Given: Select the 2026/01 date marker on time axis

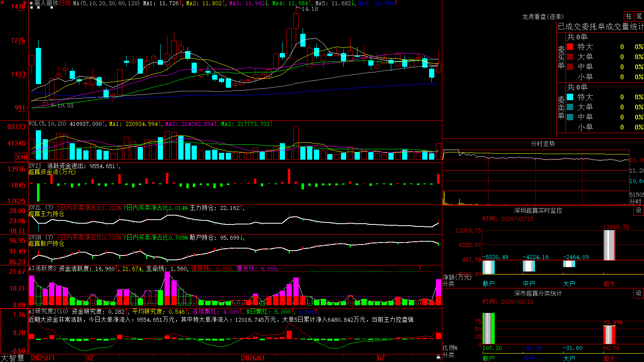Looking at the screenshot, I should coord(253,358).
